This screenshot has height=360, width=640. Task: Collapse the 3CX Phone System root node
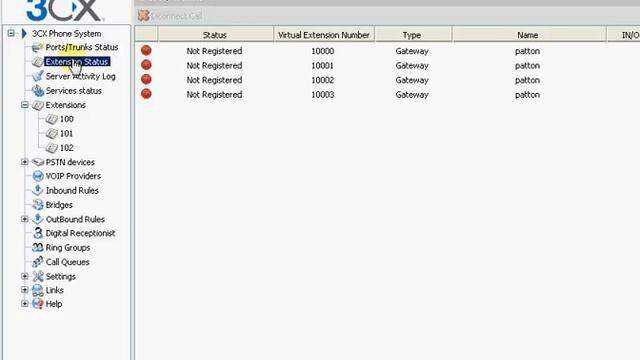pyautogui.click(x=11, y=33)
